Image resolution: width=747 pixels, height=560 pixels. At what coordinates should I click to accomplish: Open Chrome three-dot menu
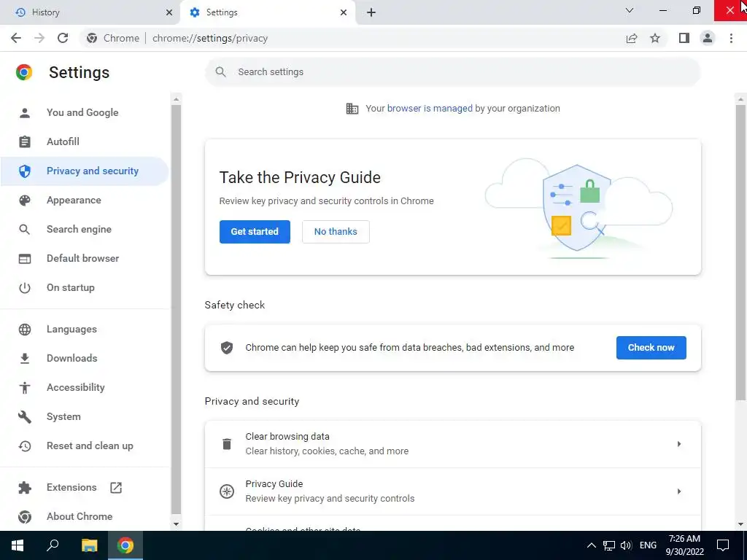[731, 38]
